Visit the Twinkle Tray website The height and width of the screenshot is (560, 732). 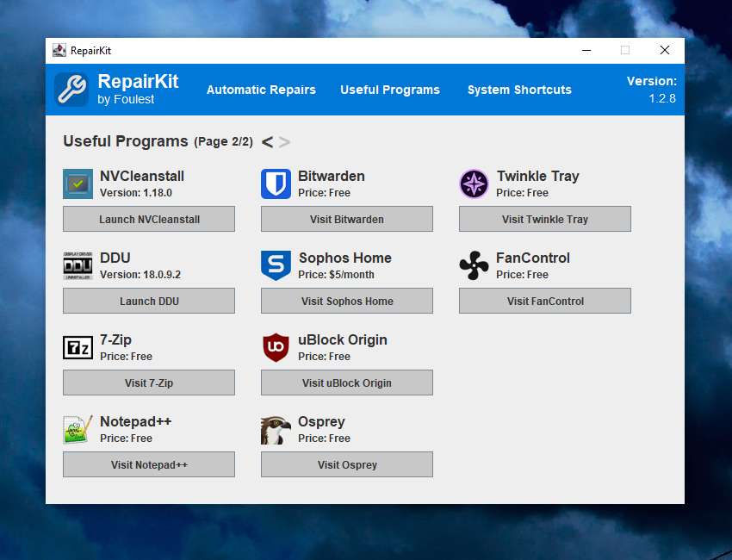545,219
